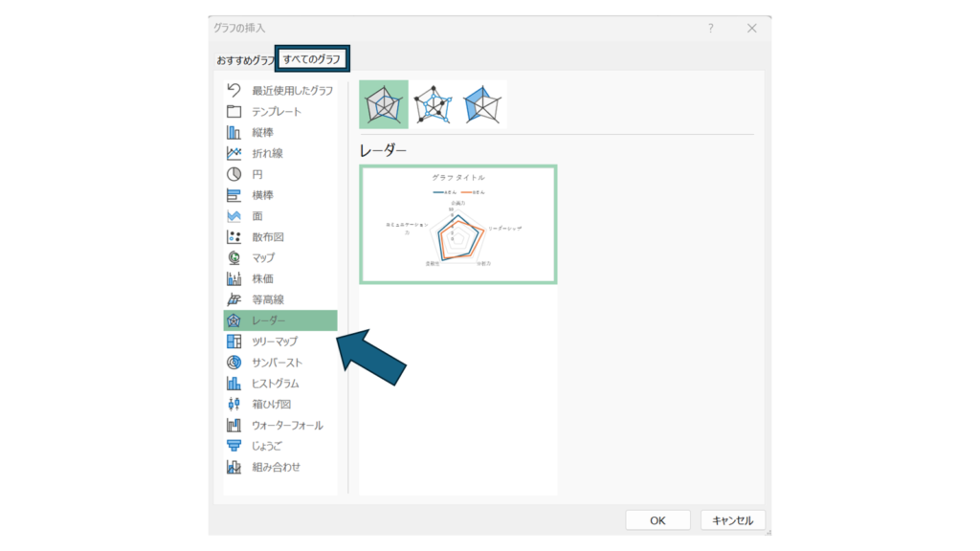Choose the filled radar subtype
The width and height of the screenshot is (980, 551).
(x=481, y=105)
